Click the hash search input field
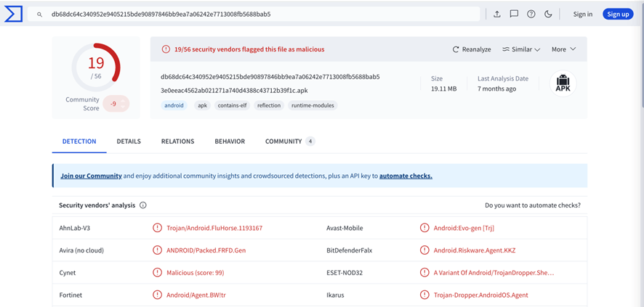 point(254,15)
